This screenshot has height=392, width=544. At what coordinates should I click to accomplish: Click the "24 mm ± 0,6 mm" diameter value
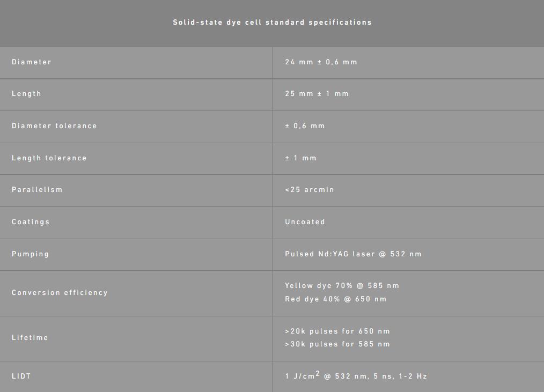(x=321, y=62)
